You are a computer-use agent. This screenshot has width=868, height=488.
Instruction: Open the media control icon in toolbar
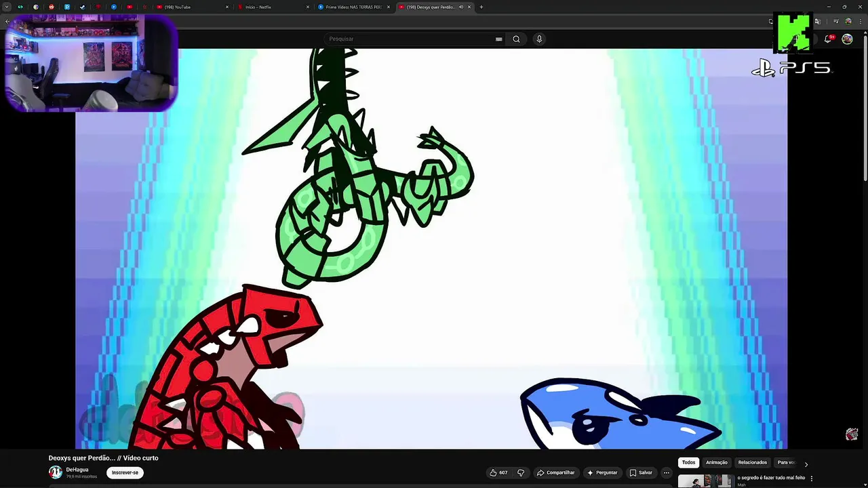click(835, 22)
